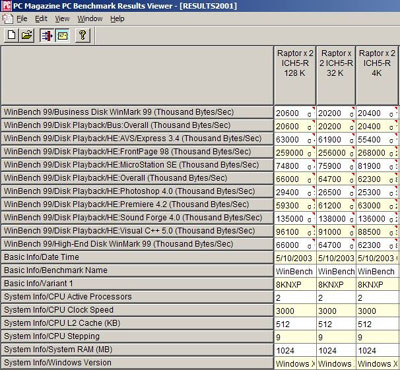Image resolution: width=400 pixels, height=370 pixels.
Task: Click the PC Magazine title bar icon
Action: click(x=7, y=6)
